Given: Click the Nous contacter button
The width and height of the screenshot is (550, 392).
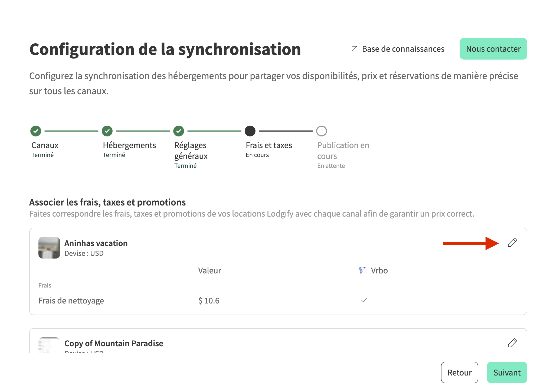Looking at the screenshot, I should pyautogui.click(x=493, y=49).
